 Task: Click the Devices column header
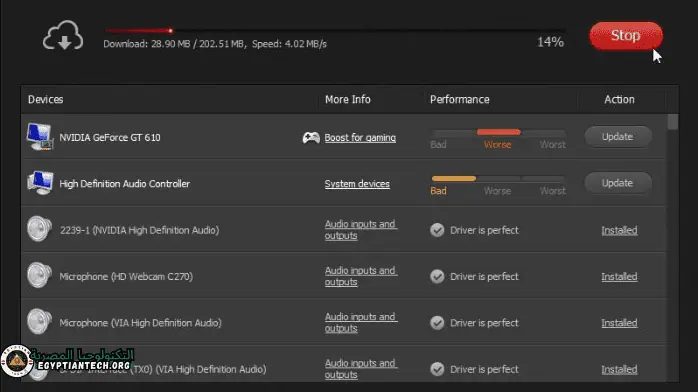(x=45, y=99)
